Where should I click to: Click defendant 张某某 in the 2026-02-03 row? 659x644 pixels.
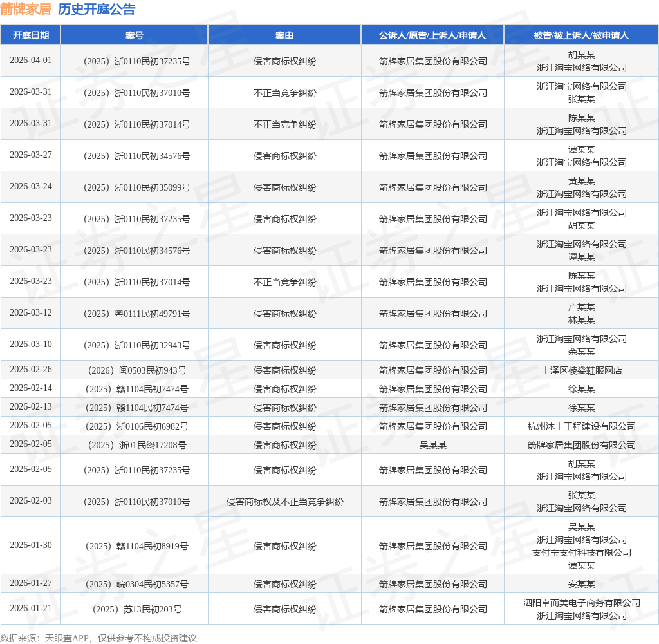pos(581,495)
